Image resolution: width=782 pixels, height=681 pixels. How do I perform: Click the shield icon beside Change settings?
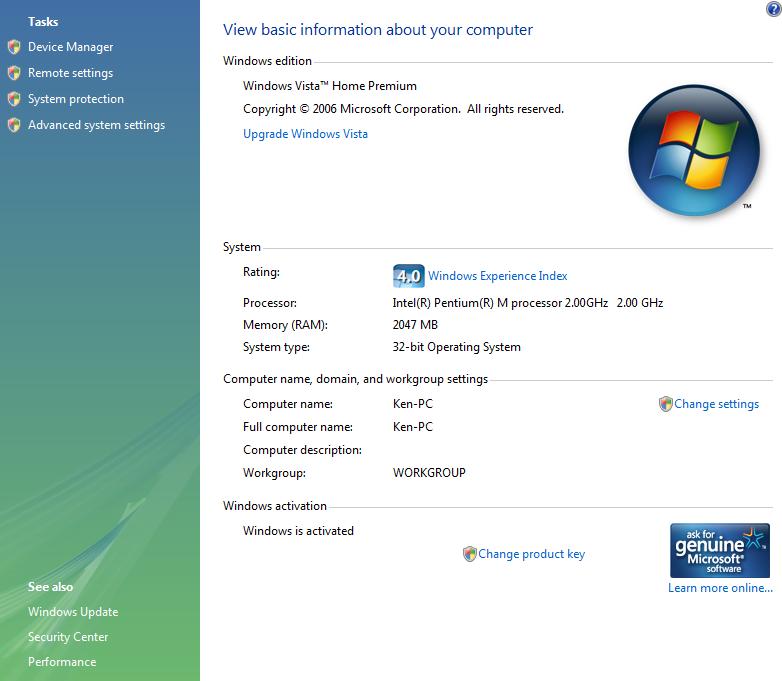665,404
